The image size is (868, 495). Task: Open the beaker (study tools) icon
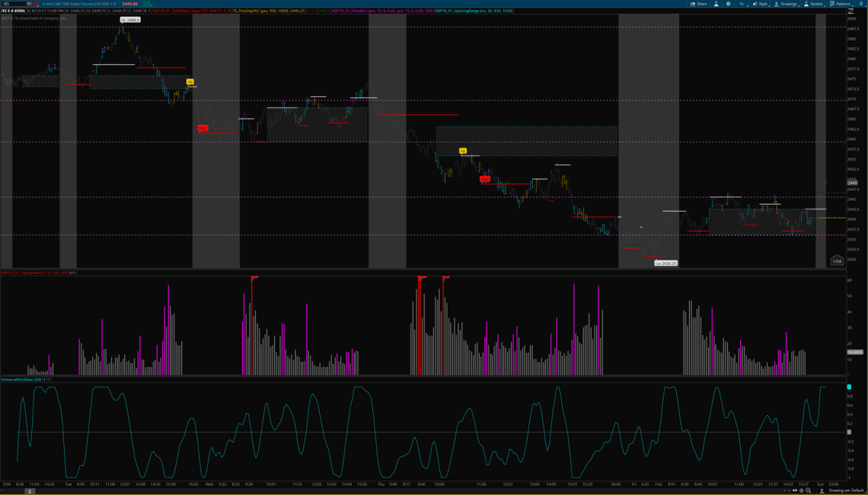tap(716, 4)
